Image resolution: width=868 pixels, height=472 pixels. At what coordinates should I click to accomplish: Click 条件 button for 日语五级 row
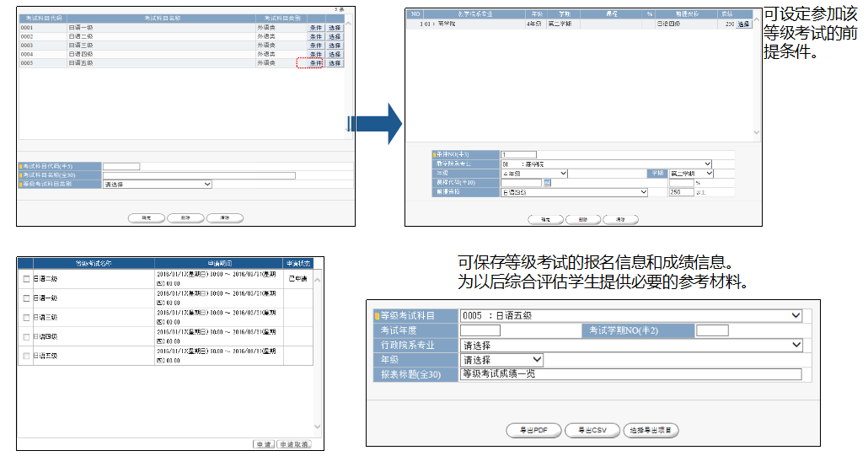315,63
